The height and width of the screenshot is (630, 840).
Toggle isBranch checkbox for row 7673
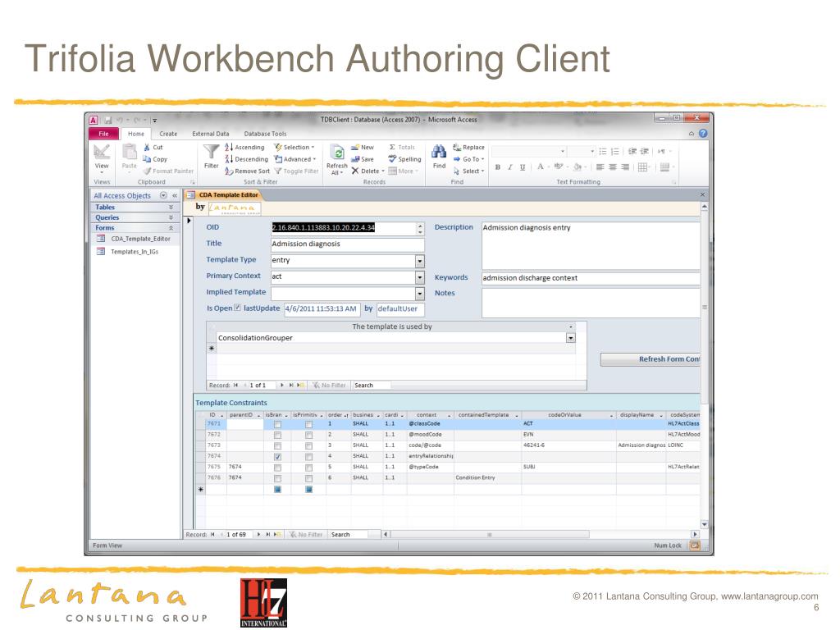(277, 445)
